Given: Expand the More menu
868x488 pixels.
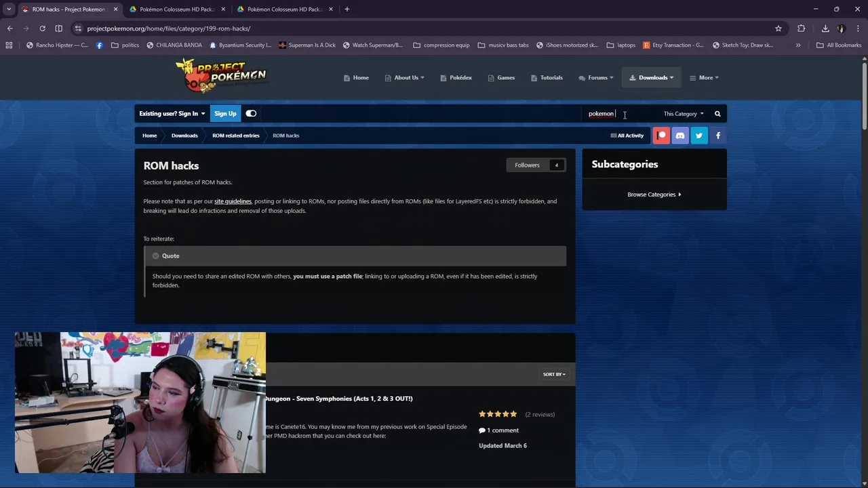Looking at the screenshot, I should tap(704, 78).
